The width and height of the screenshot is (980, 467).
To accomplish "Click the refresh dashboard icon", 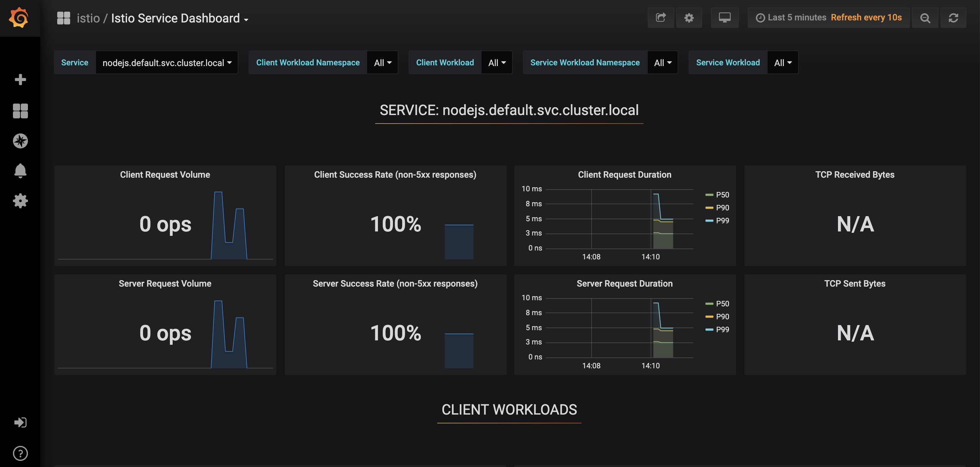I will point(953,17).
